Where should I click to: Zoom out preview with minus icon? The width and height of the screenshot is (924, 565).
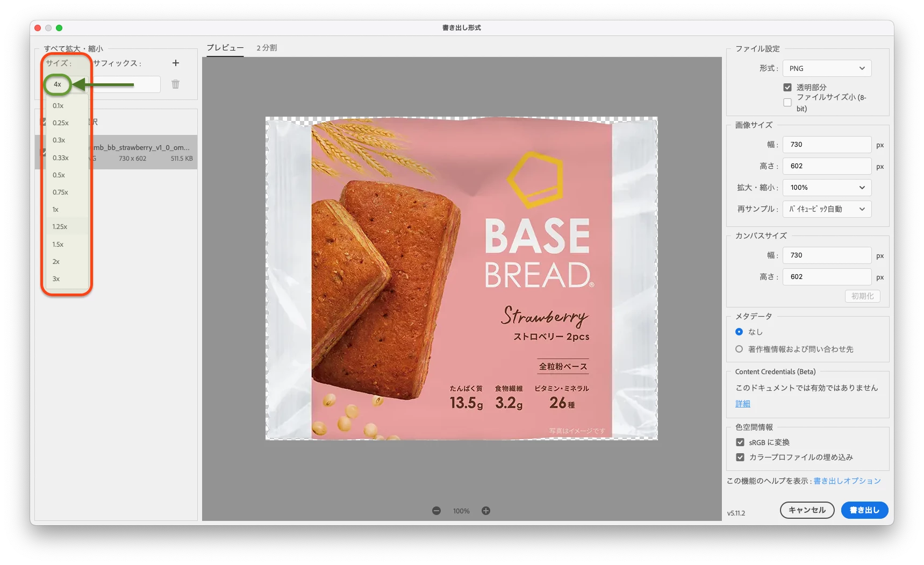click(436, 511)
